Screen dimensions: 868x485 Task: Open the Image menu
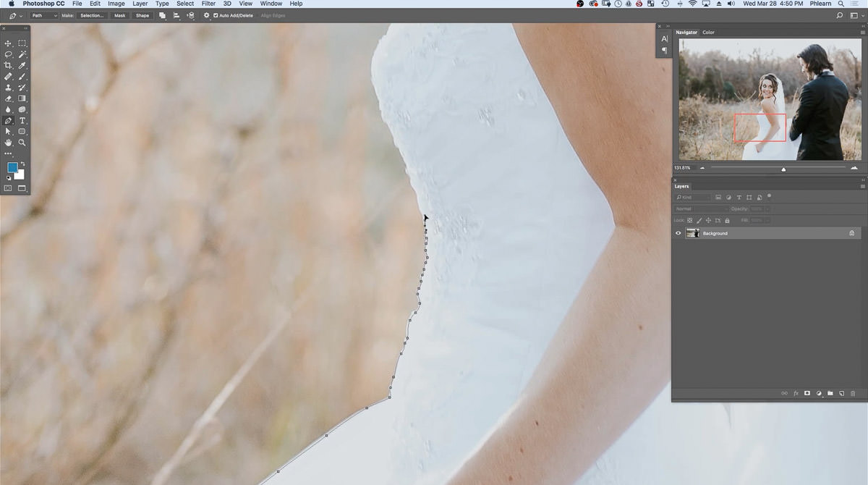click(x=116, y=4)
